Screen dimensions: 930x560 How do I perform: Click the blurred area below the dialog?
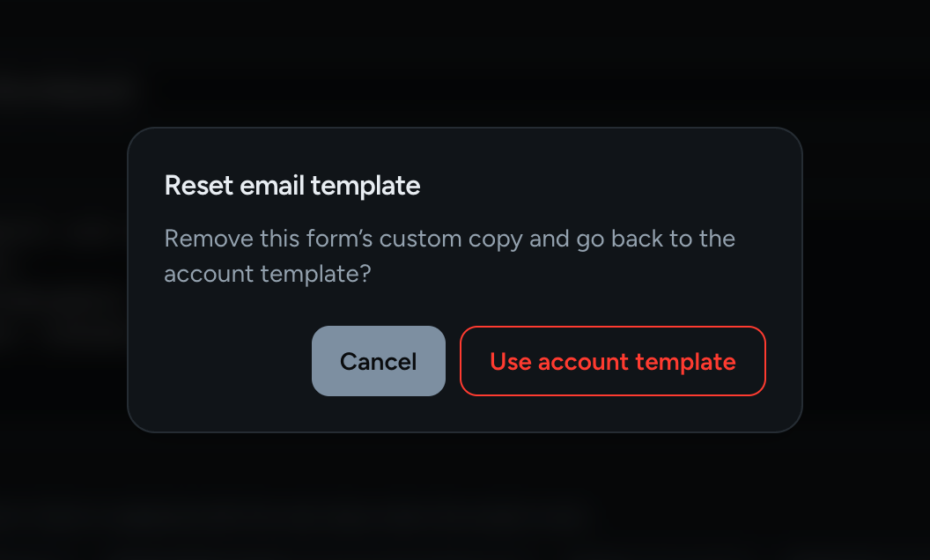coord(465,497)
